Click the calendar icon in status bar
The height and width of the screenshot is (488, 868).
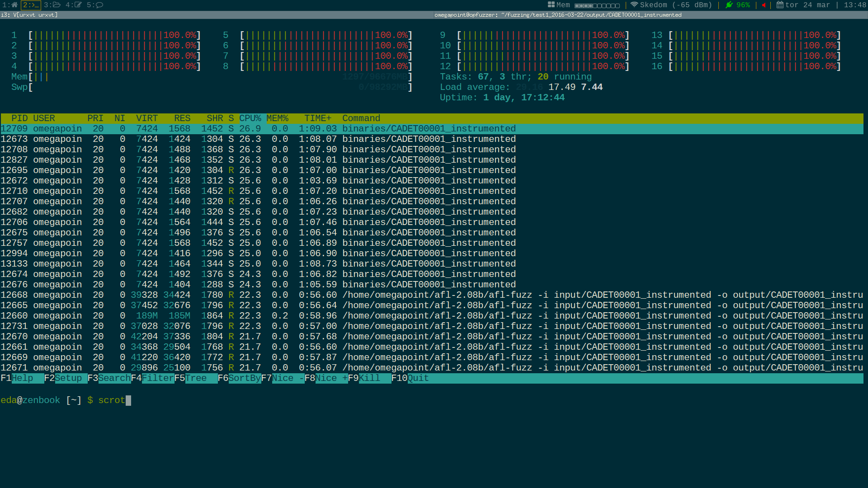tap(780, 5)
